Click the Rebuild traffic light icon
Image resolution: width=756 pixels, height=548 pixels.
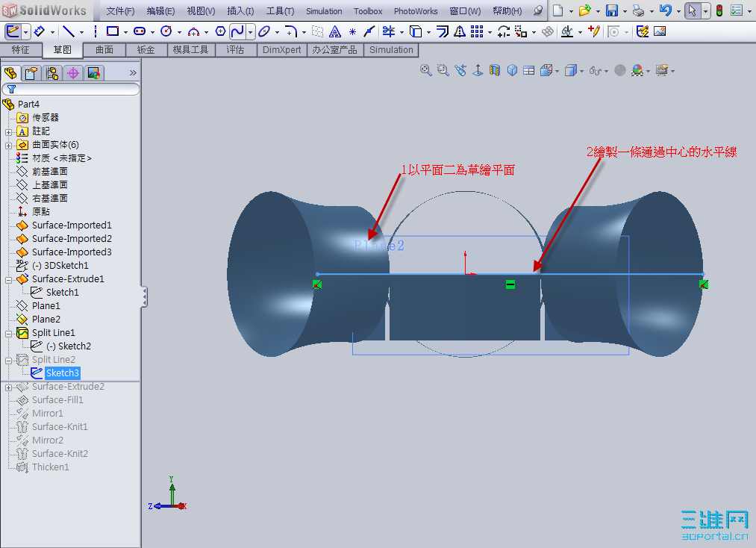719,10
